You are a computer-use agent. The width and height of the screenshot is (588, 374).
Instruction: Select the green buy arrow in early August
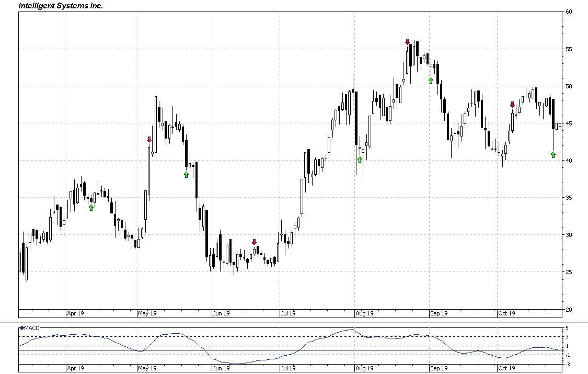[x=360, y=160]
